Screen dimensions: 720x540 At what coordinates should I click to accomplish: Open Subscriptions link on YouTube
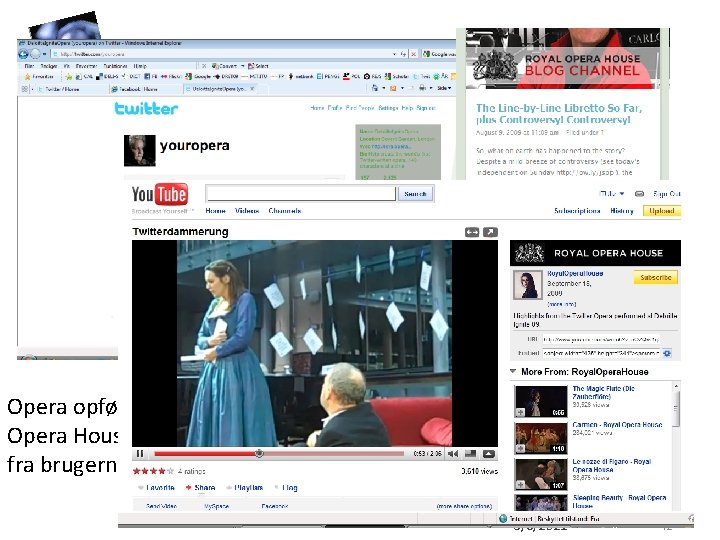pos(577,211)
